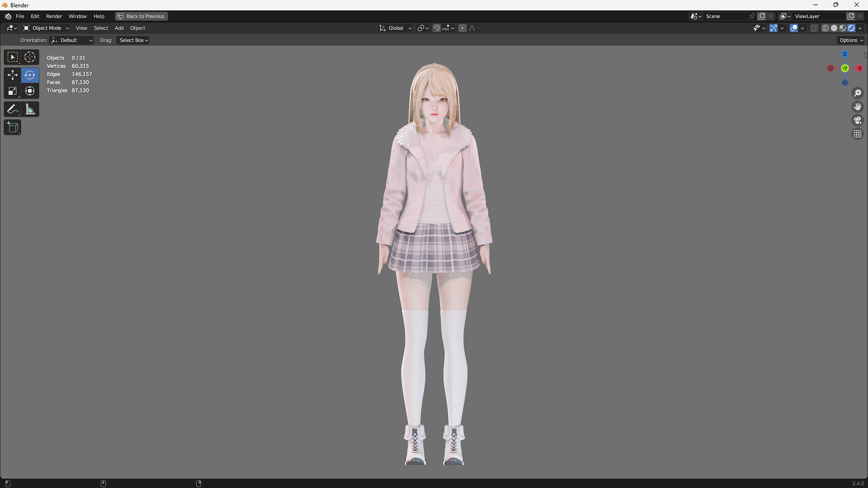Activate the Add Cube tool
Image resolution: width=868 pixels, height=488 pixels.
(x=13, y=127)
